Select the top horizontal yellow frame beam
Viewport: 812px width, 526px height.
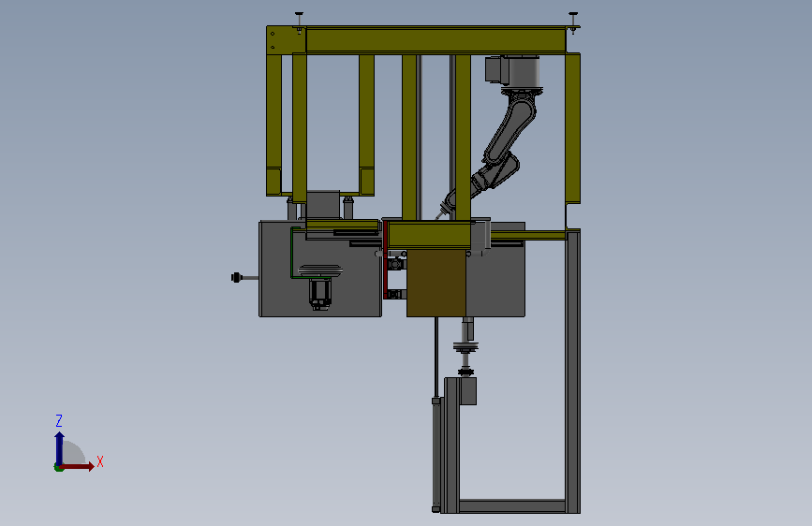[436, 40]
